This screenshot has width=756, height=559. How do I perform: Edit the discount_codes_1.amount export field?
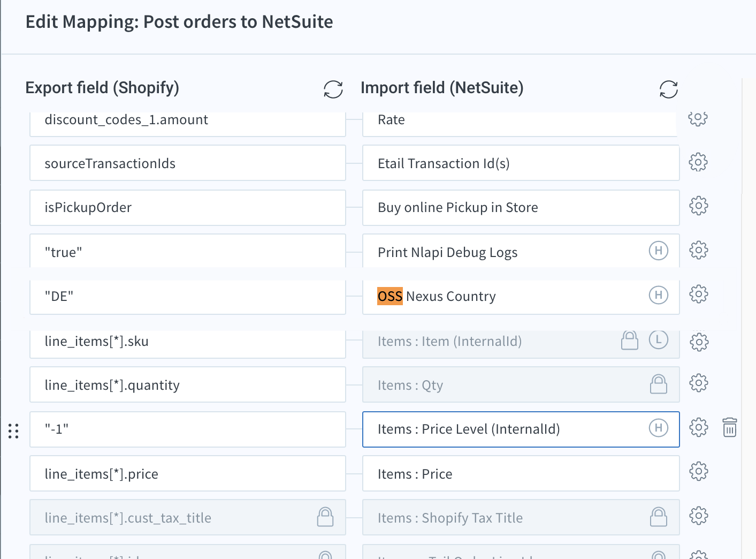(188, 124)
